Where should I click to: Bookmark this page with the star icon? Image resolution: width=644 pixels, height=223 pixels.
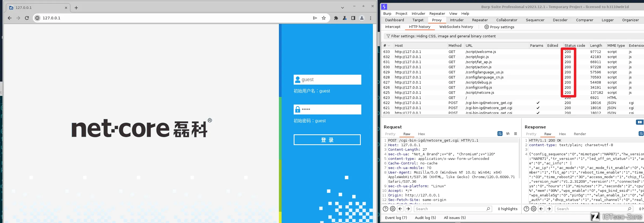[324, 18]
